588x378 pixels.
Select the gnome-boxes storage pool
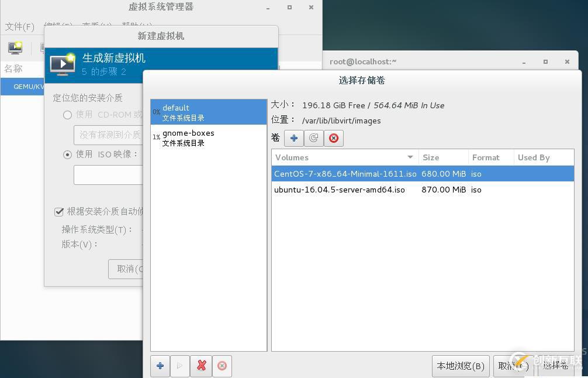coord(209,138)
